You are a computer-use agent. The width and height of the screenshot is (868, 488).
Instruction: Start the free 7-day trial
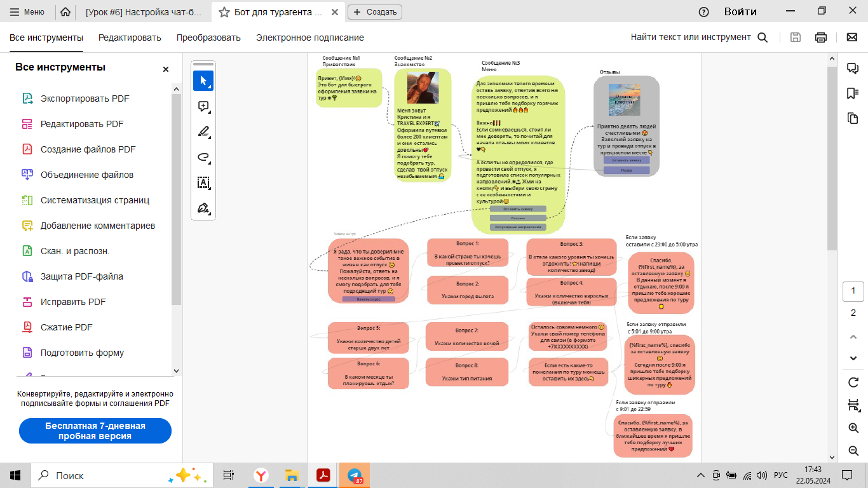click(x=95, y=431)
